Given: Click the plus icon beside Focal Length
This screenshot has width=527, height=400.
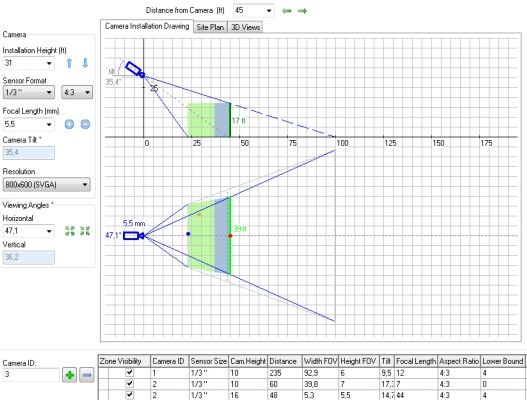Looking at the screenshot, I should [x=69, y=124].
